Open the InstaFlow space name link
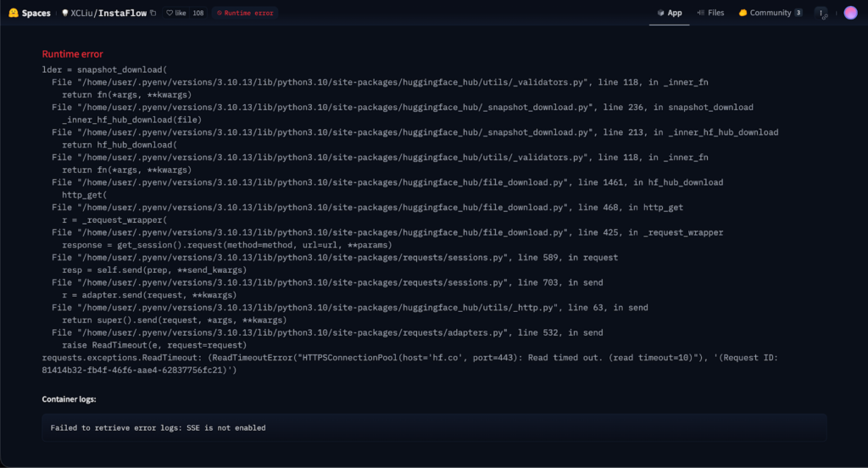The width and height of the screenshot is (868, 468). [125, 14]
